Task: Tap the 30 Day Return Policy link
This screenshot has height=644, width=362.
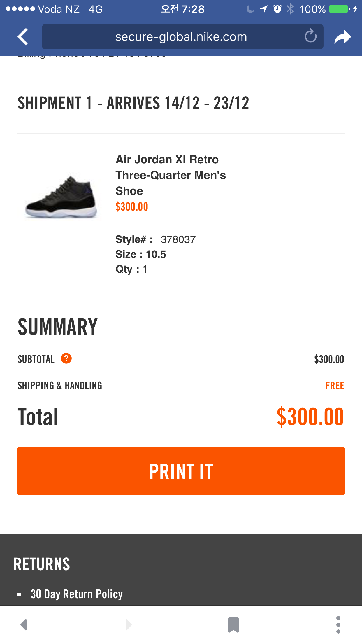Action: click(x=77, y=594)
